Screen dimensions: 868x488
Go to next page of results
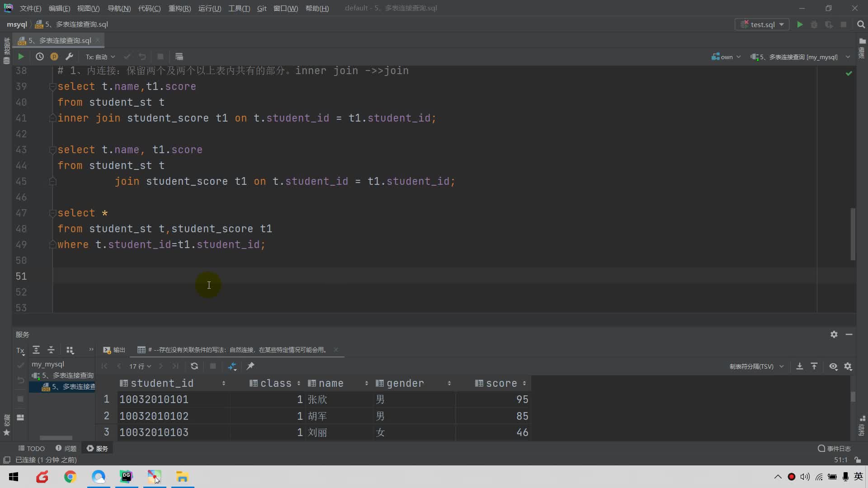point(161,366)
